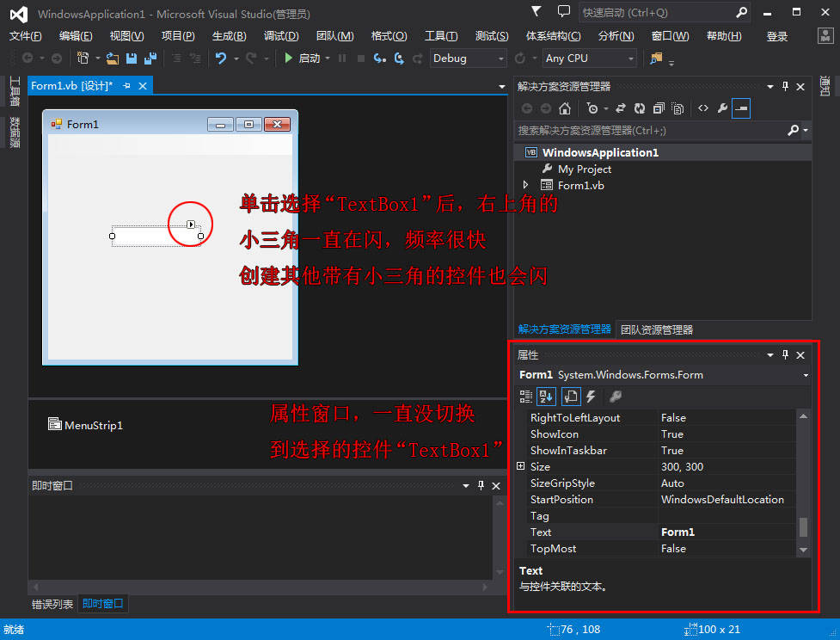Pin the Form1.vb [设计] tab
The height and width of the screenshot is (640, 840).
point(127,86)
